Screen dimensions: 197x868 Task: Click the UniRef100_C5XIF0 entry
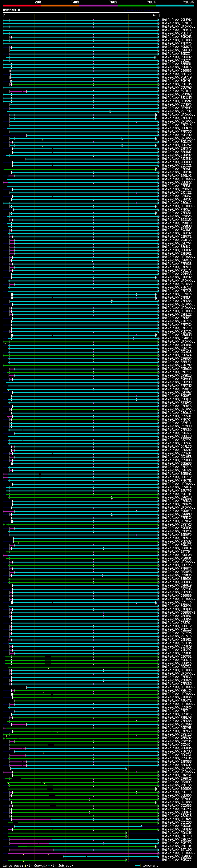pyautogui.click(x=176, y=602)
